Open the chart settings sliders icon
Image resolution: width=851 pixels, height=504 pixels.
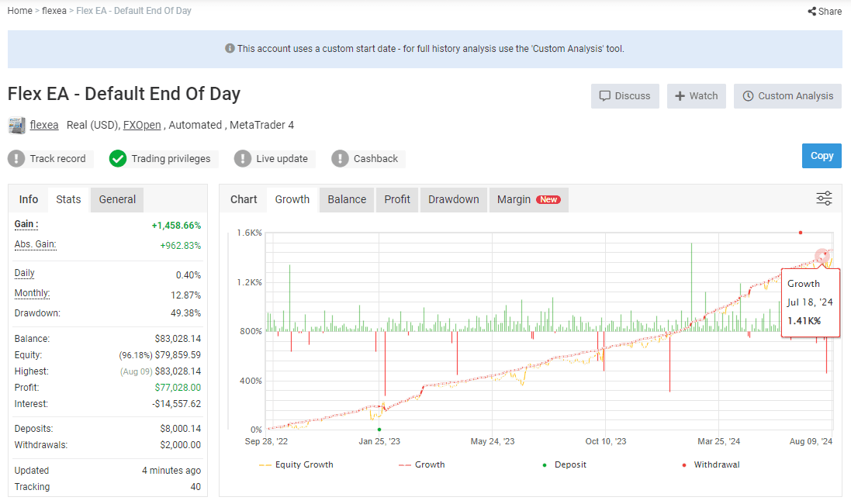click(824, 198)
